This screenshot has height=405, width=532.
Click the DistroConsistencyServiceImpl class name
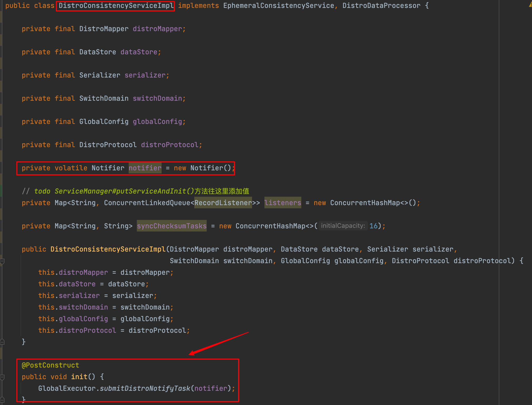pyautogui.click(x=116, y=6)
